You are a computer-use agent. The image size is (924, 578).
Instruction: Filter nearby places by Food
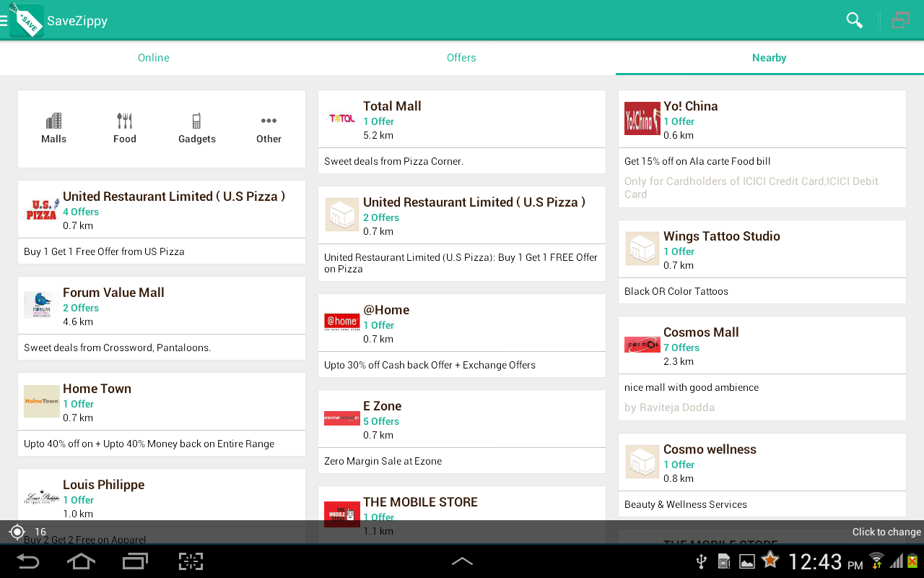[x=125, y=129]
